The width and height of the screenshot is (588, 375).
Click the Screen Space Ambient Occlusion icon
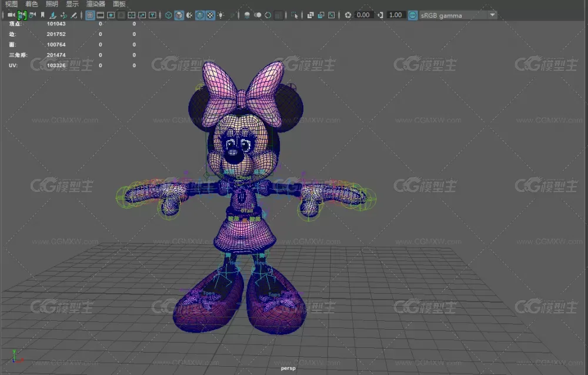[247, 15]
